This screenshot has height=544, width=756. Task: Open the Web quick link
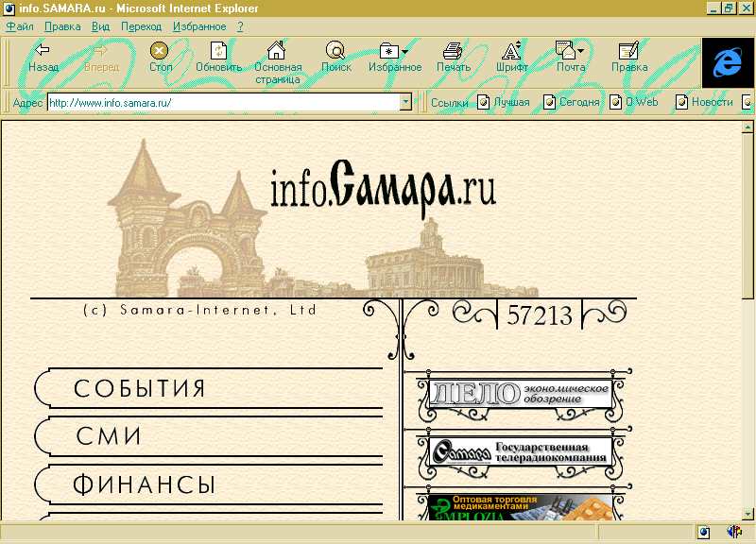point(634,102)
